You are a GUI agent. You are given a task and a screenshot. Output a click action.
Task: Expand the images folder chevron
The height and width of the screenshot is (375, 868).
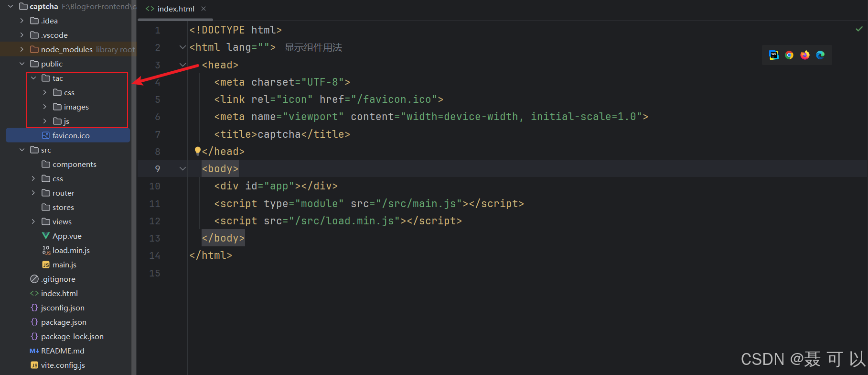coord(45,107)
